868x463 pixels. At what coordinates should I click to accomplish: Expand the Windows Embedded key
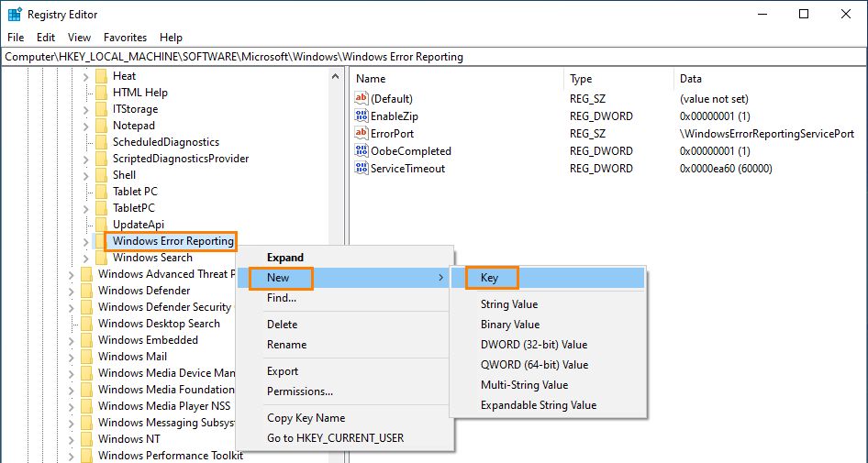coord(71,341)
